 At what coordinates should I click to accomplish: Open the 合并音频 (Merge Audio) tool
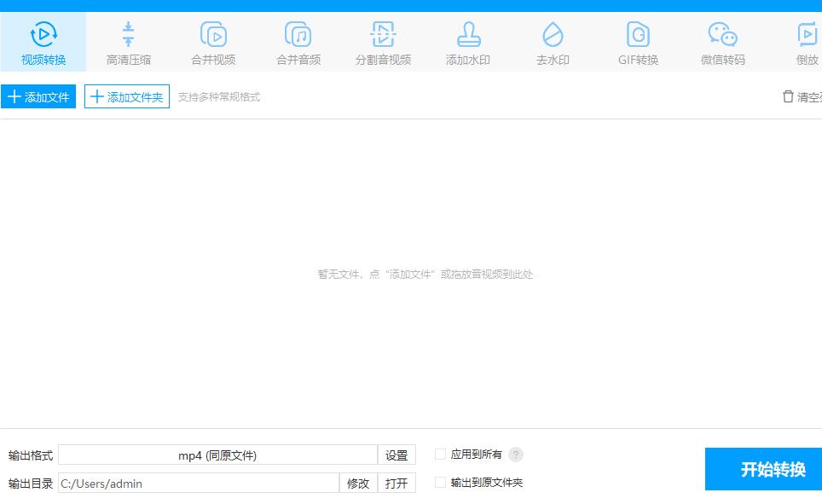(298, 41)
